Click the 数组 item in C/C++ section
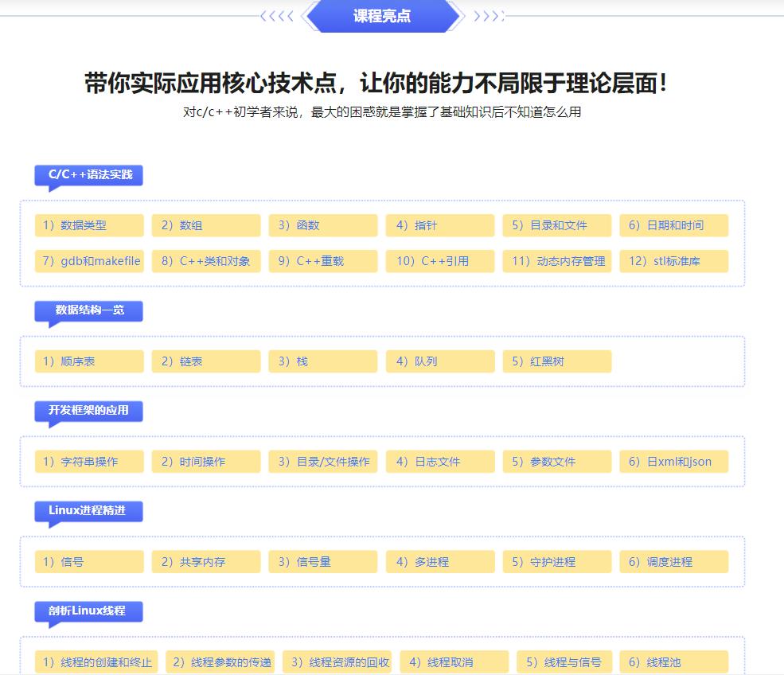The height and width of the screenshot is (675, 784). (205, 225)
